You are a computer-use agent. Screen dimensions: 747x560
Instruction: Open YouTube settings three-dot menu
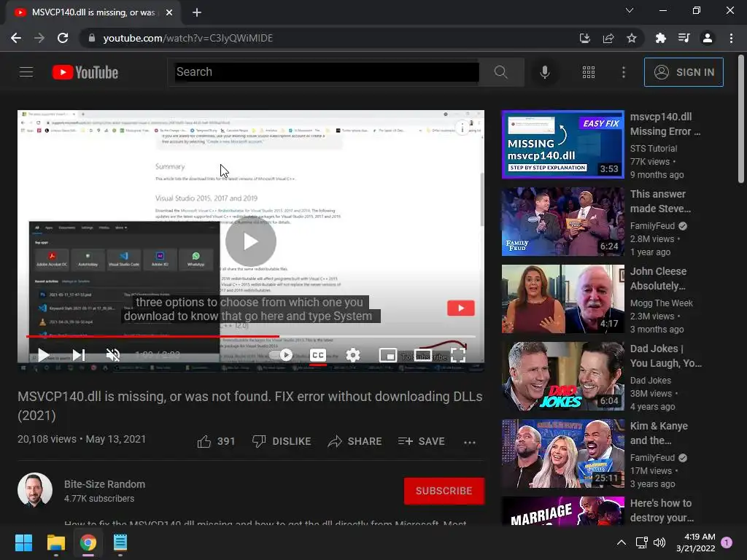coord(624,72)
